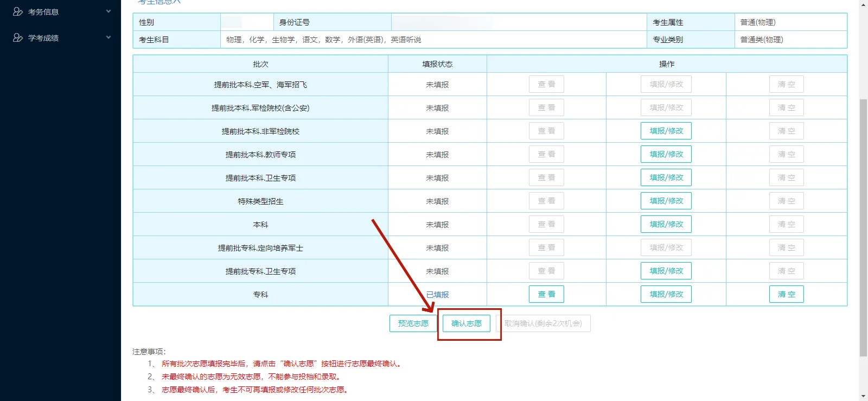
Task: Click the 学考成绩 sidebar icon
Action: click(x=17, y=37)
